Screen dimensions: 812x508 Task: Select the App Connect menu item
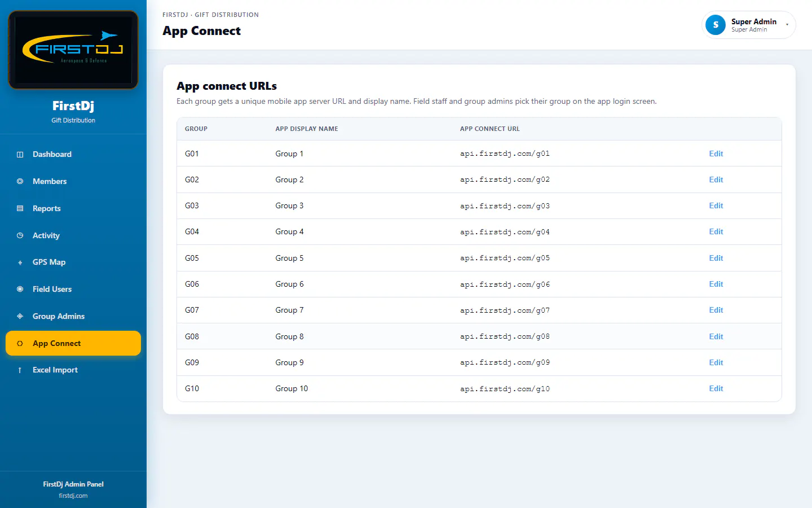[73, 343]
